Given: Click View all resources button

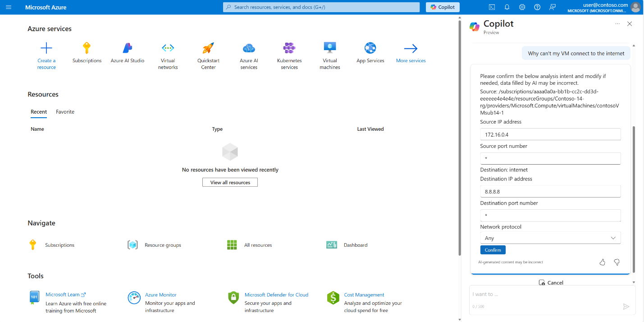Looking at the screenshot, I should 230,182.
